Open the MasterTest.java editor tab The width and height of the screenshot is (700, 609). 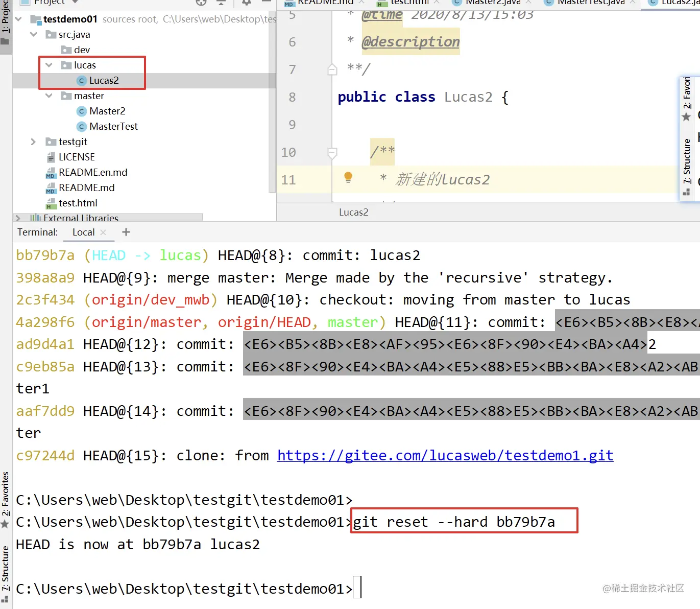[x=591, y=3]
